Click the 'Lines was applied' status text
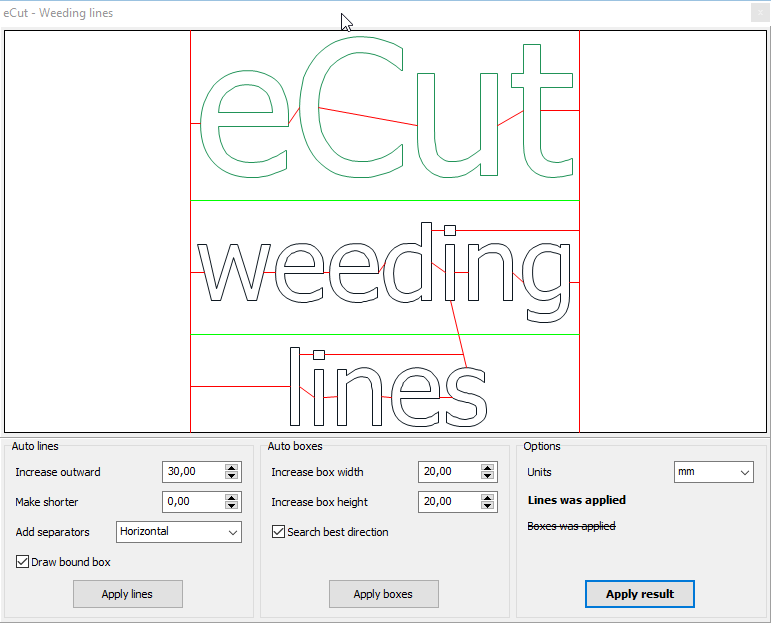The height and width of the screenshot is (623, 771). [x=576, y=500]
